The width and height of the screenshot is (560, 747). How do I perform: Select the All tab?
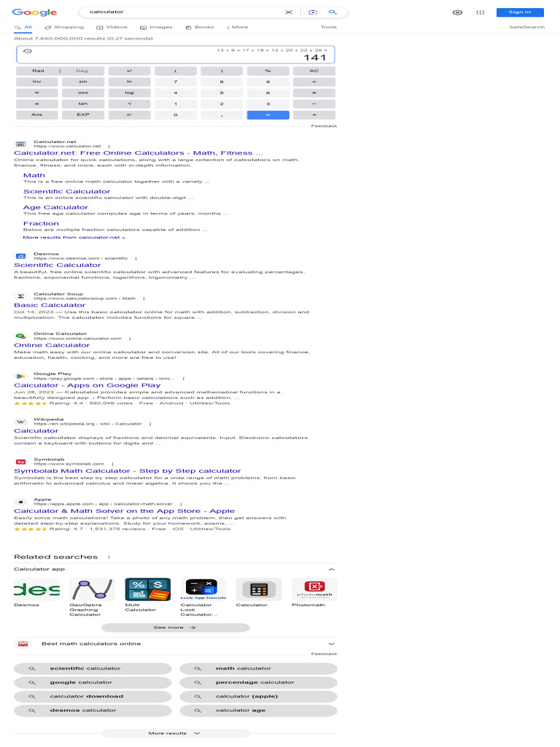tap(23, 27)
